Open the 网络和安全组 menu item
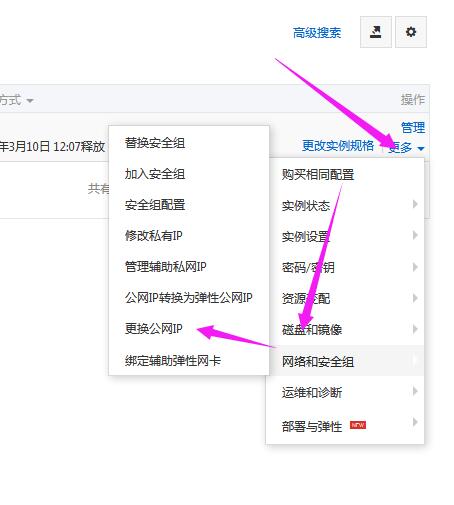The height and width of the screenshot is (505, 454). pos(345,361)
